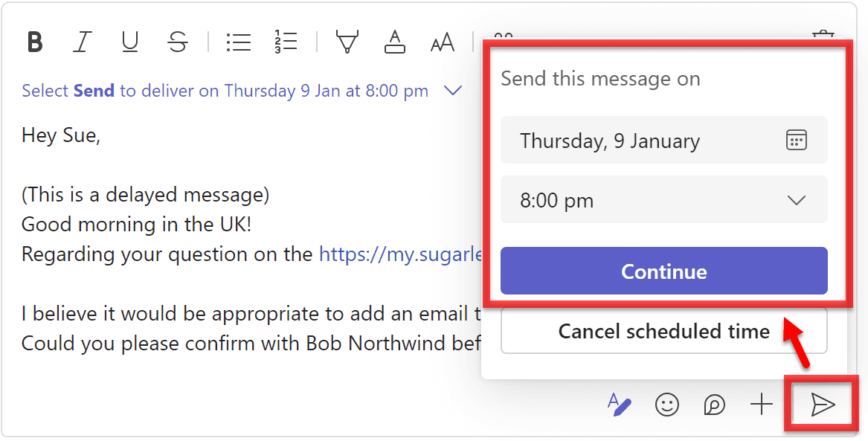Open text highlight color picker
Screen dimensions: 868x441
[x=347, y=42]
